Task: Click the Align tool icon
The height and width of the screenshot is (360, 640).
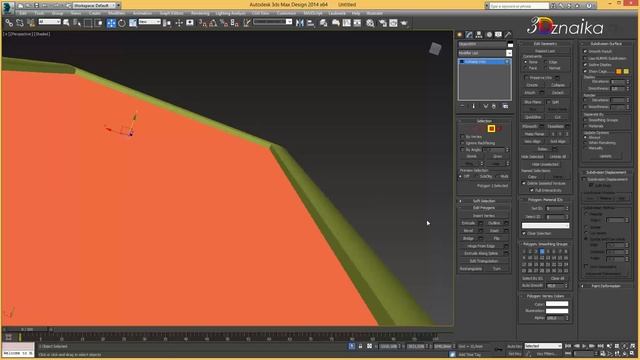Action: (310, 23)
